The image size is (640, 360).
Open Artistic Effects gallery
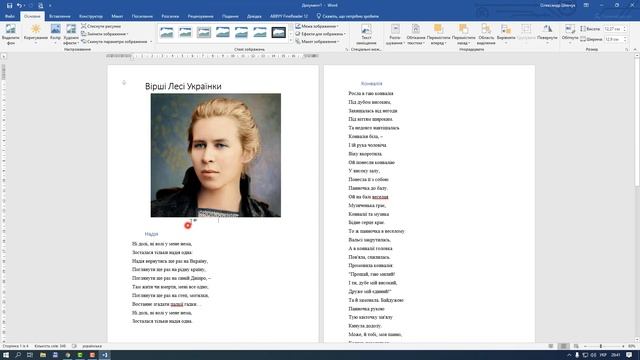[71, 29]
